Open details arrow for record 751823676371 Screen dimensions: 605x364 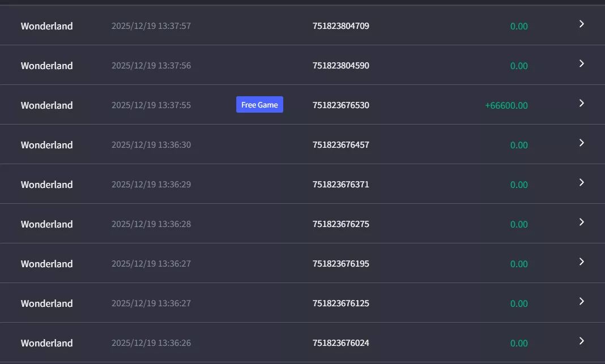click(581, 182)
